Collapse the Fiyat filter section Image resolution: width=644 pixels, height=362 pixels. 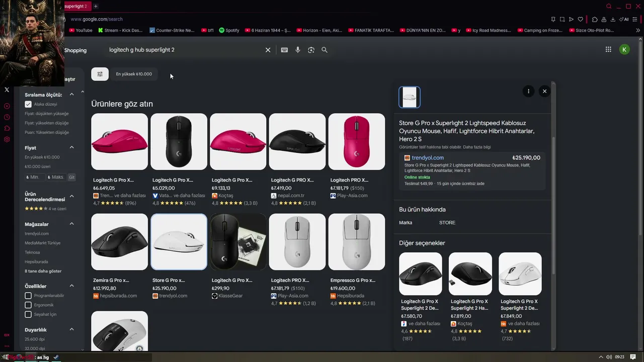point(71,147)
